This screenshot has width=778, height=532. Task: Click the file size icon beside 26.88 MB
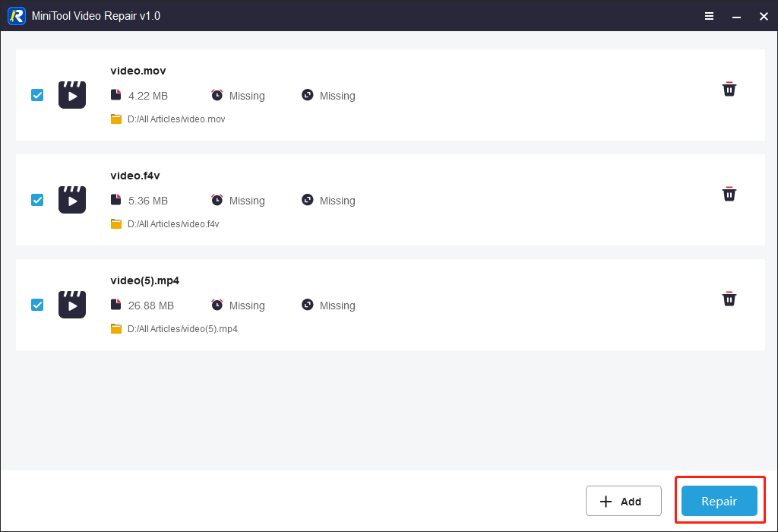(115, 304)
